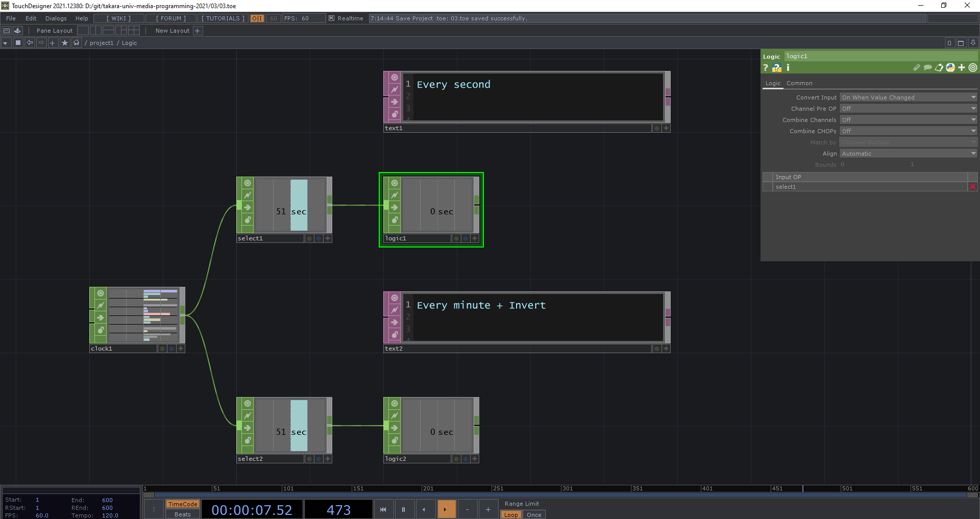Viewport: 980px width, 519px height.
Task: Toggle the Realtime checkbox
Action: tap(331, 18)
